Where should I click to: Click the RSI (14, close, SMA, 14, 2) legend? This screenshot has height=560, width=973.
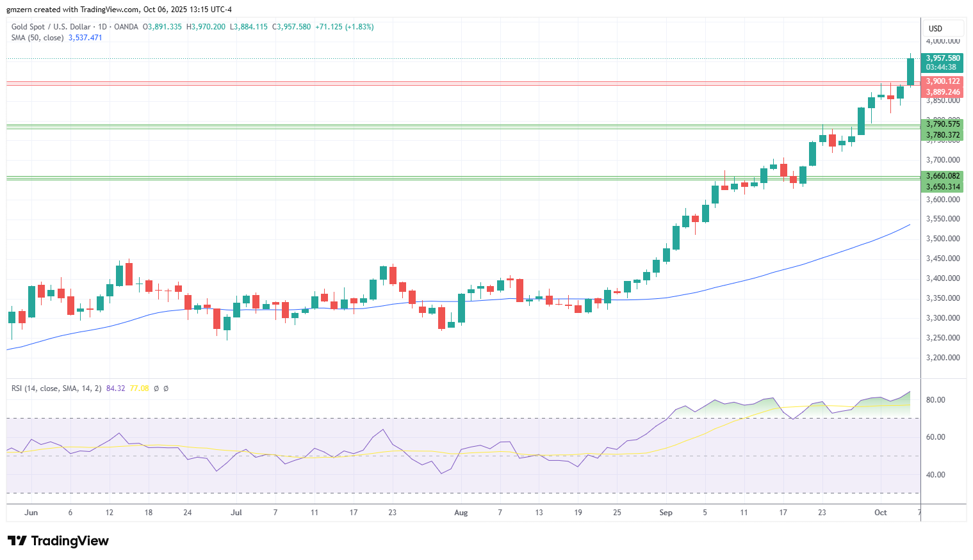point(56,388)
